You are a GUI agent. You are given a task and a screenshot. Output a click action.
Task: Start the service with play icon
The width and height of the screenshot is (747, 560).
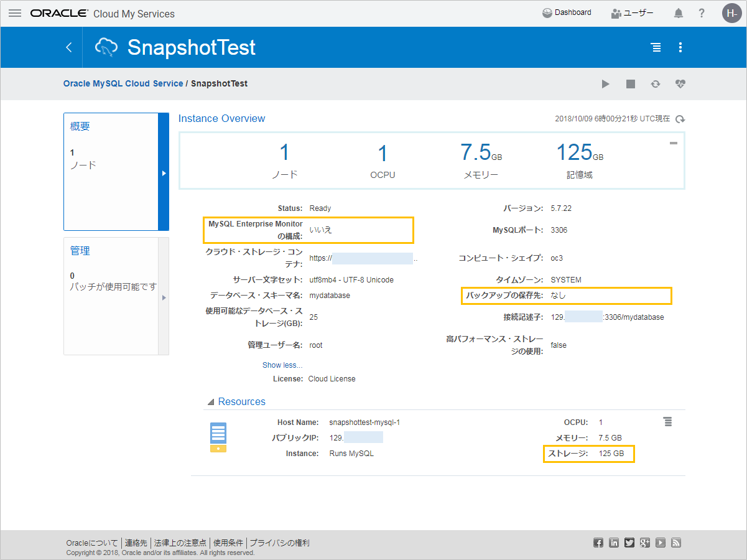tap(606, 83)
